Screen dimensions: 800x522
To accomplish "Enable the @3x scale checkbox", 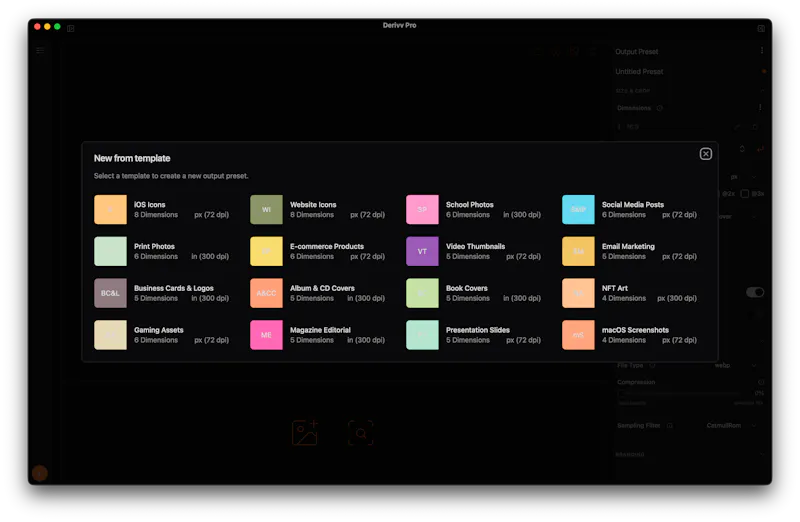I will [x=744, y=194].
